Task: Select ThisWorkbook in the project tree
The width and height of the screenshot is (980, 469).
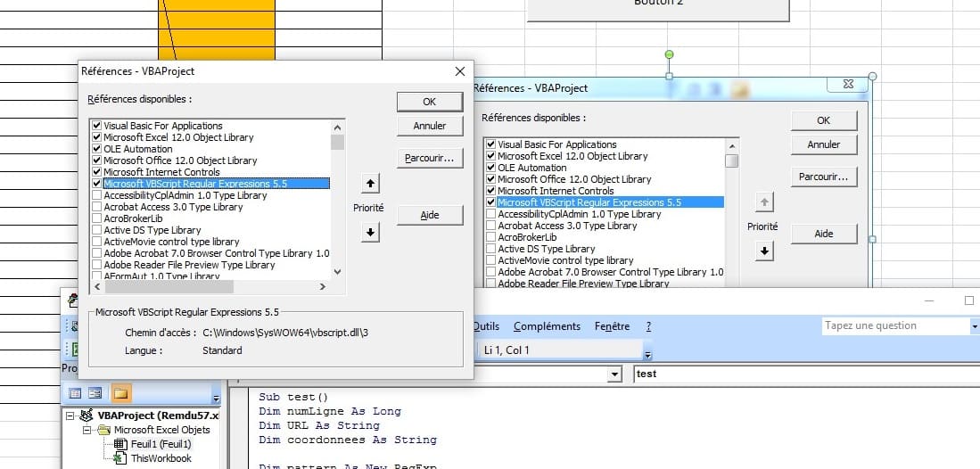Action: point(161,458)
